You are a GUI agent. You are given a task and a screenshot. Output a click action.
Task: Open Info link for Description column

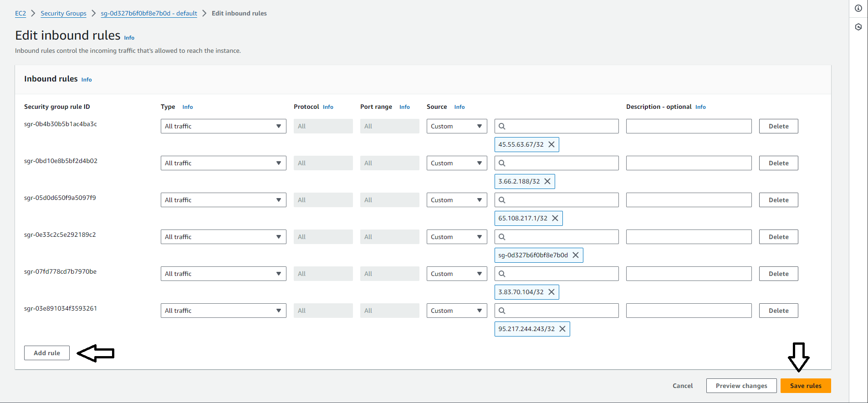point(700,107)
